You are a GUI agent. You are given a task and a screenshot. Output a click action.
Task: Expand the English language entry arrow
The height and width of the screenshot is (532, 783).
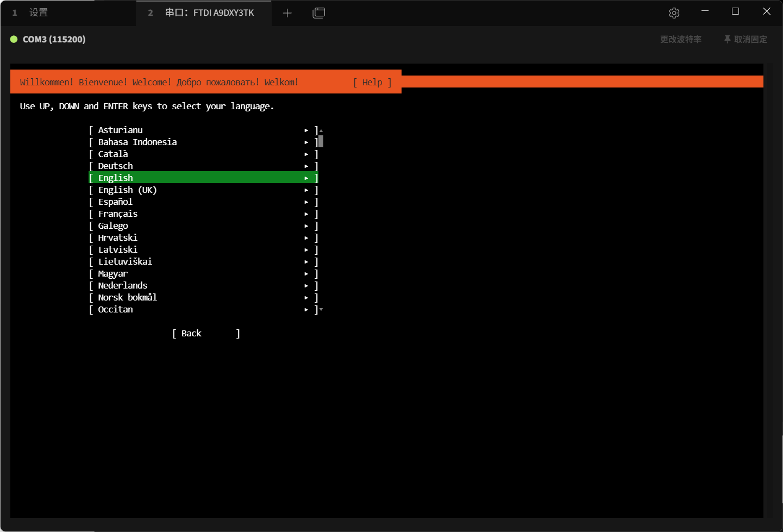(x=306, y=178)
